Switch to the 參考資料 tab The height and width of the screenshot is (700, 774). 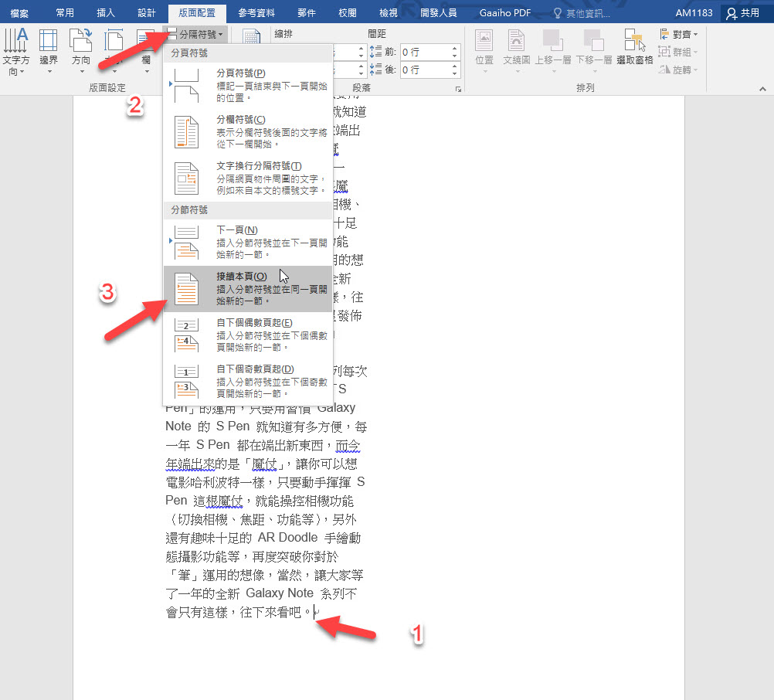[x=256, y=13]
